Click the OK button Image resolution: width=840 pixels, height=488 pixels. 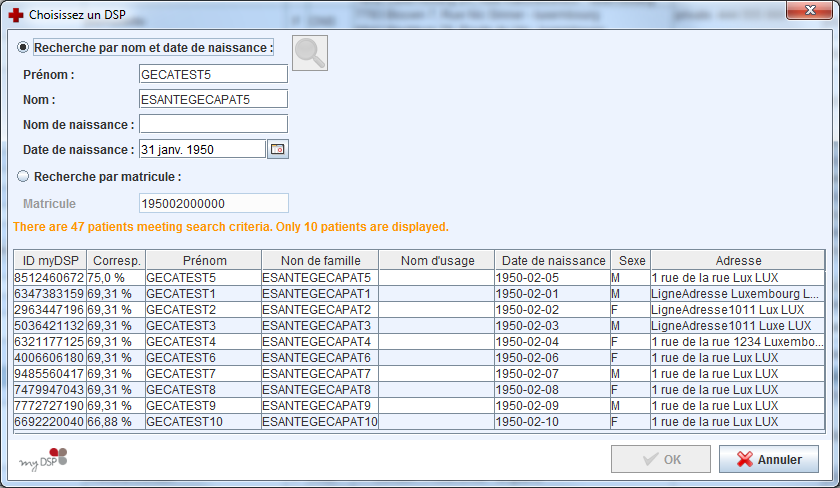[661, 460]
